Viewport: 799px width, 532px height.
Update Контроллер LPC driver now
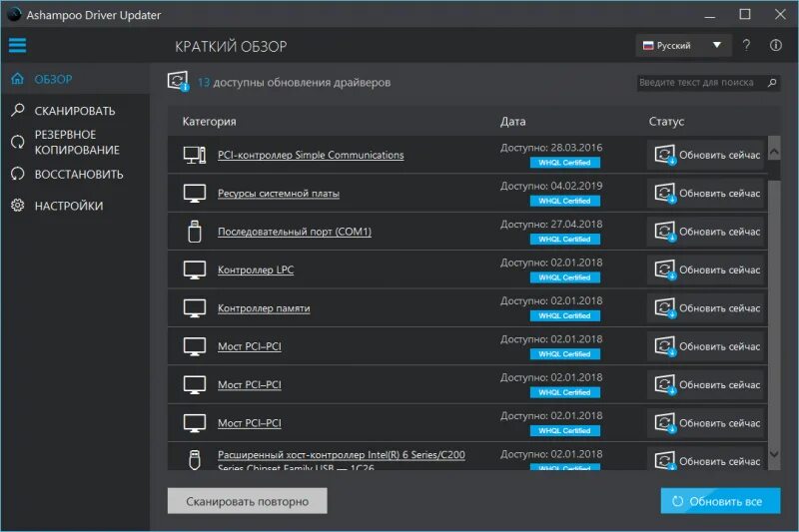coord(707,269)
